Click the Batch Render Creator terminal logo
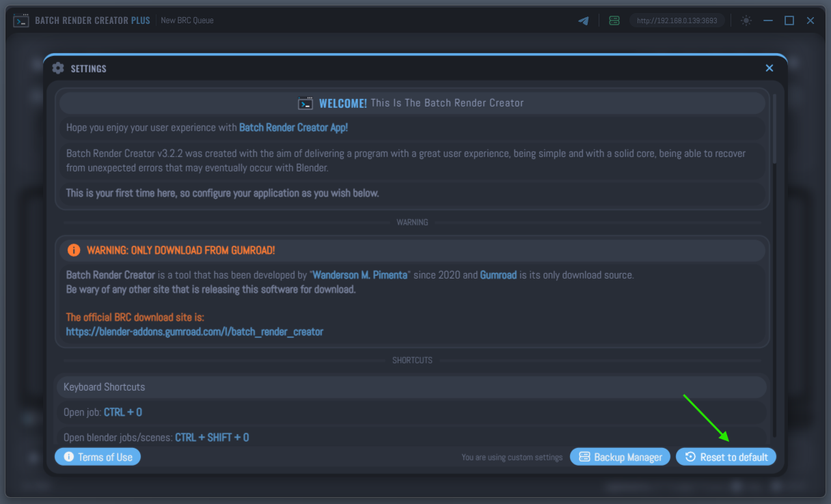This screenshot has width=831, height=504. pyautogui.click(x=21, y=20)
